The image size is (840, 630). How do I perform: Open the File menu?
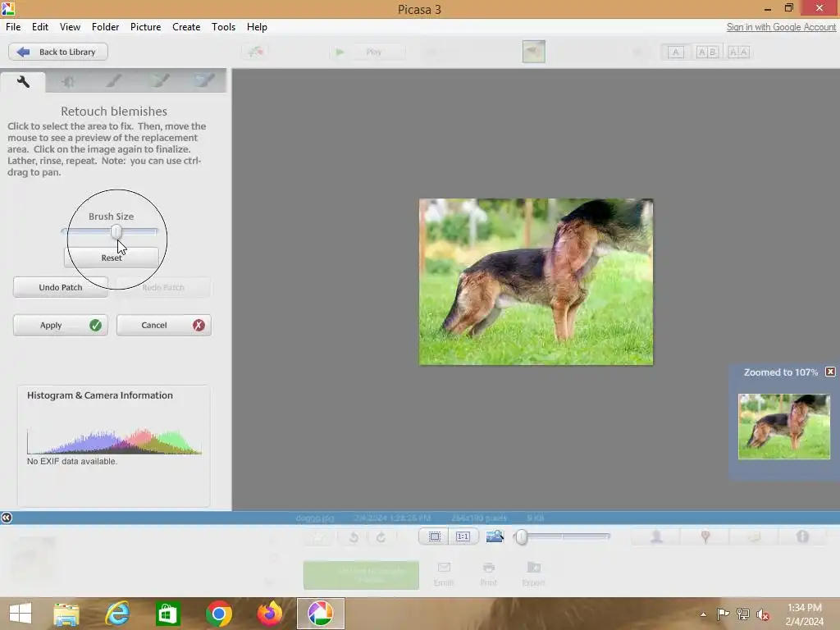(x=13, y=27)
